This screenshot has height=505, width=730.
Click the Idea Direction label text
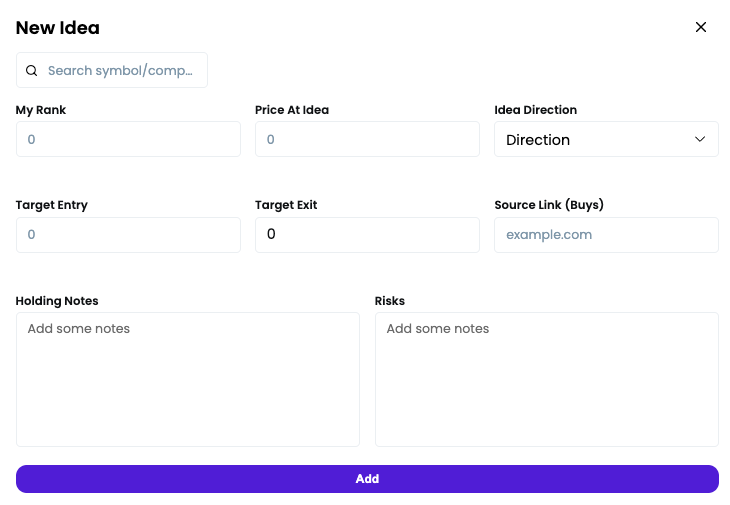(535, 110)
